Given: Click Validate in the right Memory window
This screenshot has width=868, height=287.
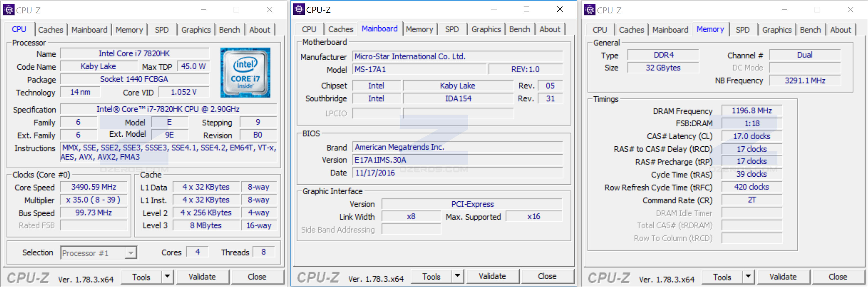Looking at the screenshot, I should (x=783, y=277).
